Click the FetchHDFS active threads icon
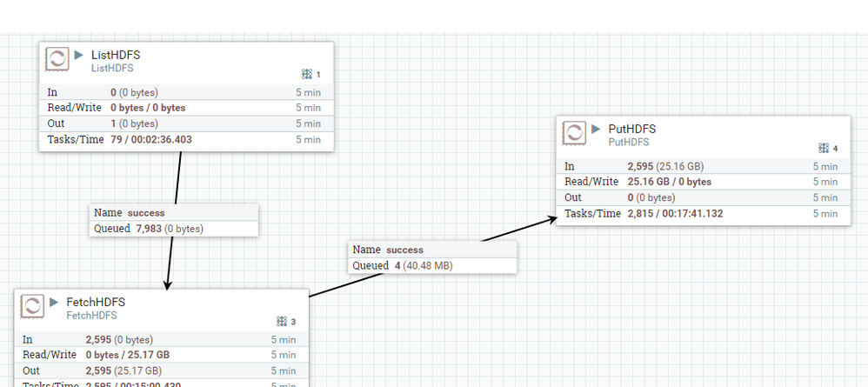 click(281, 321)
